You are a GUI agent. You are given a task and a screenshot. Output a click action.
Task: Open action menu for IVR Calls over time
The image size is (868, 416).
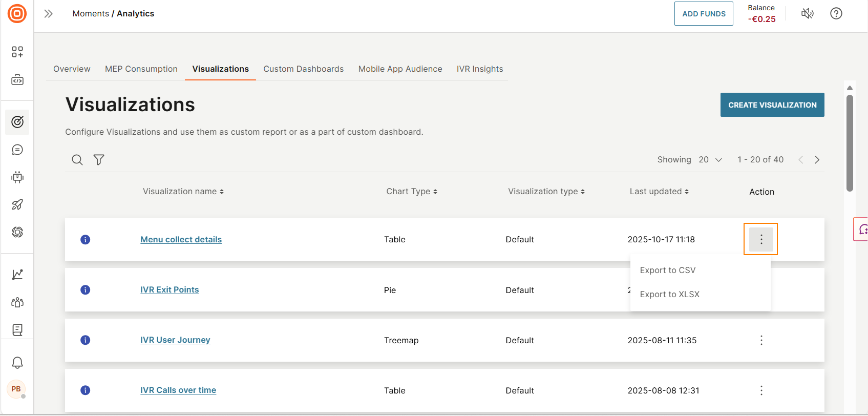pos(761,390)
